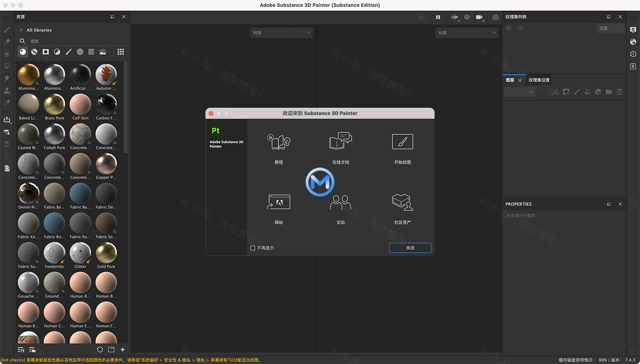Select the Brass Pure material thumbnail
Viewport: 640px width, 364px height.
54,104
